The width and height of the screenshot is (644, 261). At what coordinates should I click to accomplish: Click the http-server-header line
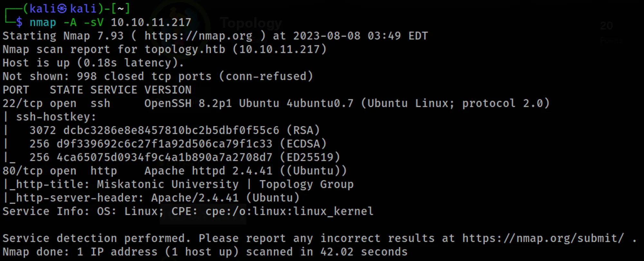pyautogui.click(x=151, y=198)
